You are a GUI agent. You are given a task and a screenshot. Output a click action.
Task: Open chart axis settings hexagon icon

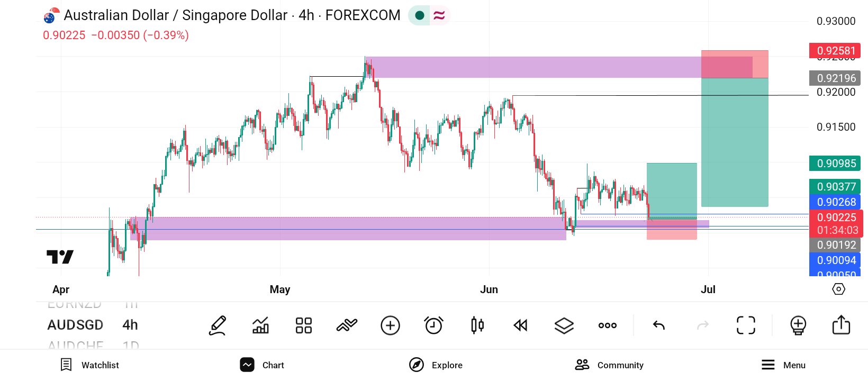coord(838,289)
